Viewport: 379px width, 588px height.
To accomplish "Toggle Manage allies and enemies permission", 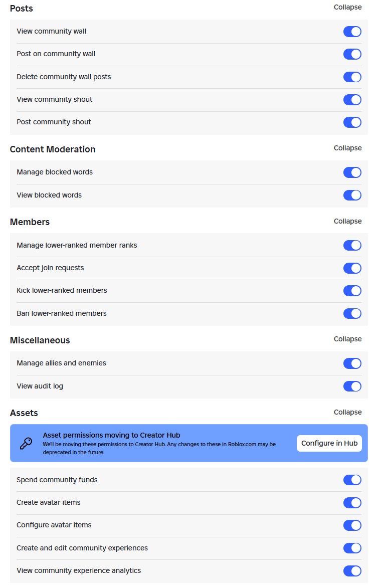I will point(352,363).
